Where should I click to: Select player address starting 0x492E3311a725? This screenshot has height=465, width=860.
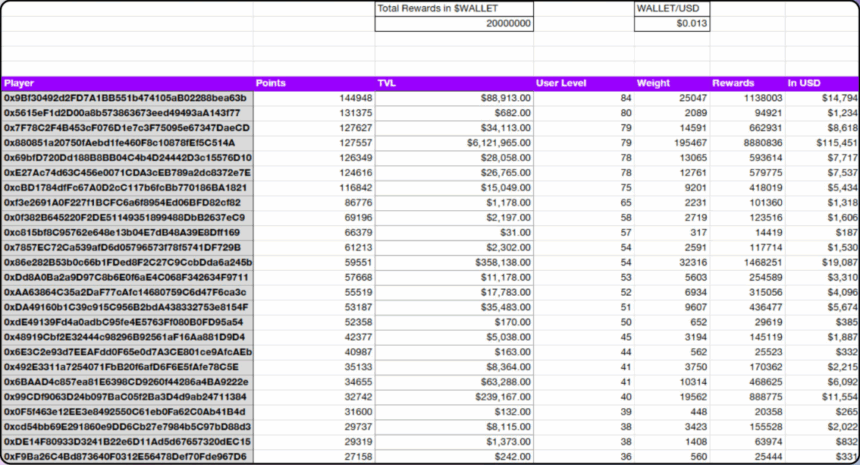pyautogui.click(x=127, y=367)
